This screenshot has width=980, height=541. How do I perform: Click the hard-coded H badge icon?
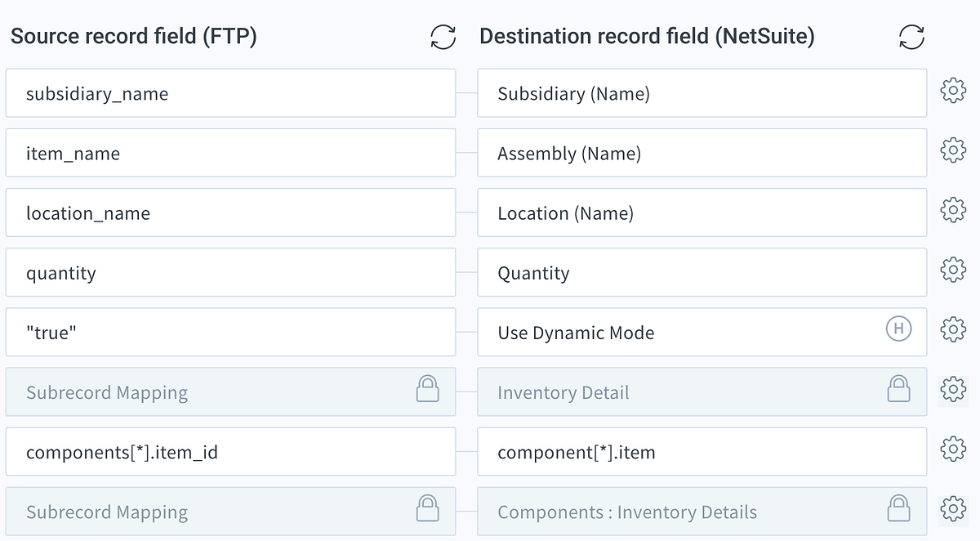coord(898,330)
